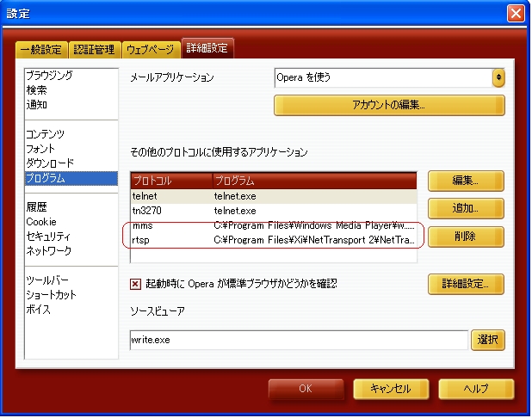Sort by the プログラム column header

click(314, 181)
